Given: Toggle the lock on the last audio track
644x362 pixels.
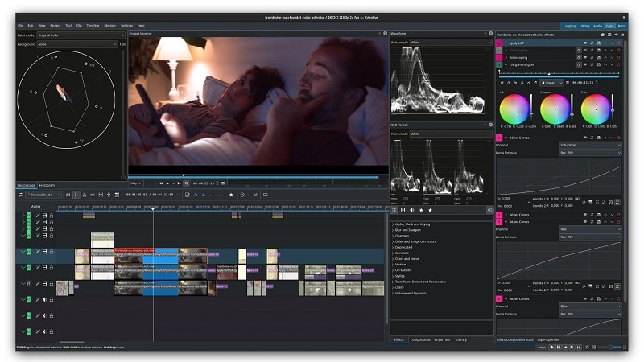Looking at the screenshot, I should [x=52, y=331].
